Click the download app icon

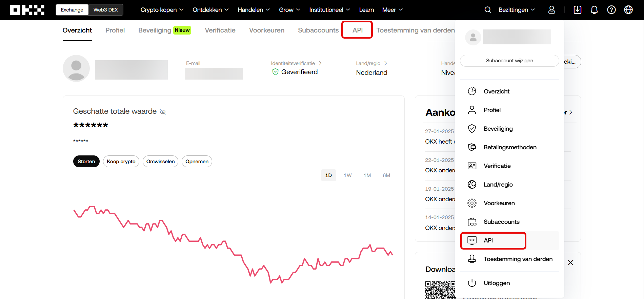(x=577, y=10)
